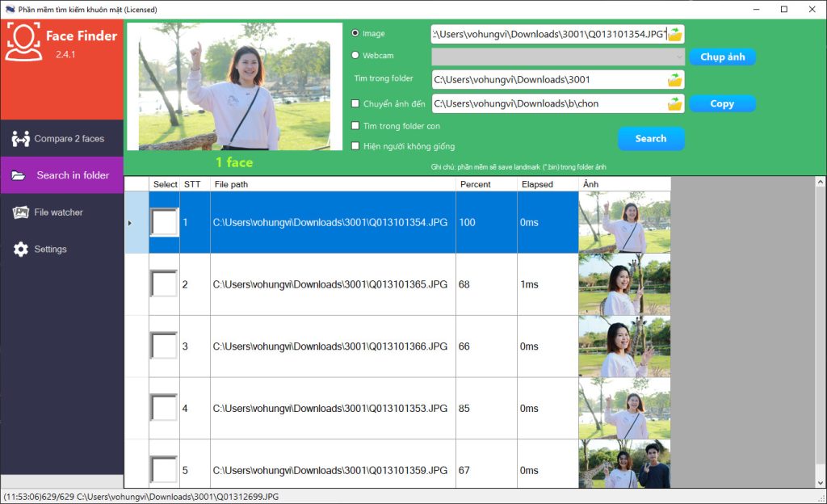
Task: Click the Percent column header
Action: [x=485, y=184]
